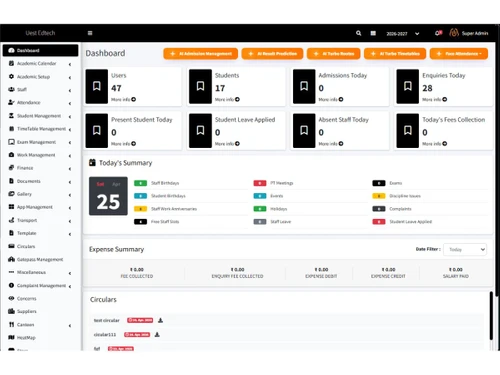Image resolution: width=500 pixels, height=375 pixels.
Task: Click the Students card bookmark icon
Action: click(x=200, y=86)
